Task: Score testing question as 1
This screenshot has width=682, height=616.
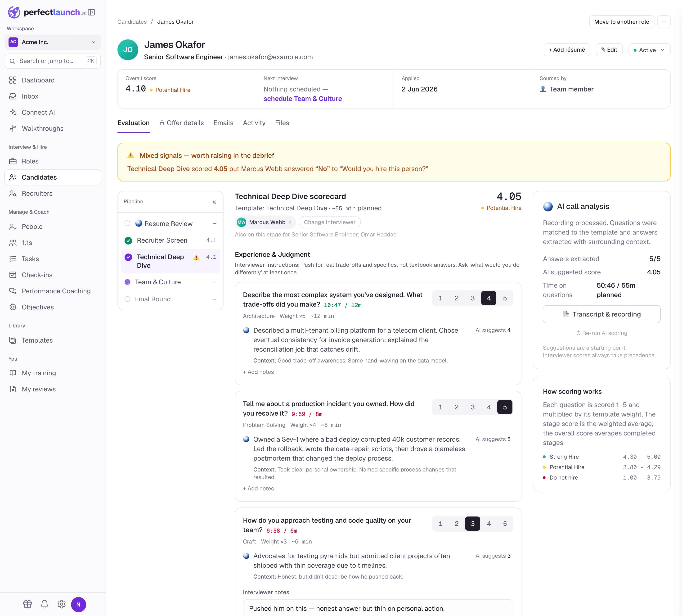Action: (x=440, y=524)
